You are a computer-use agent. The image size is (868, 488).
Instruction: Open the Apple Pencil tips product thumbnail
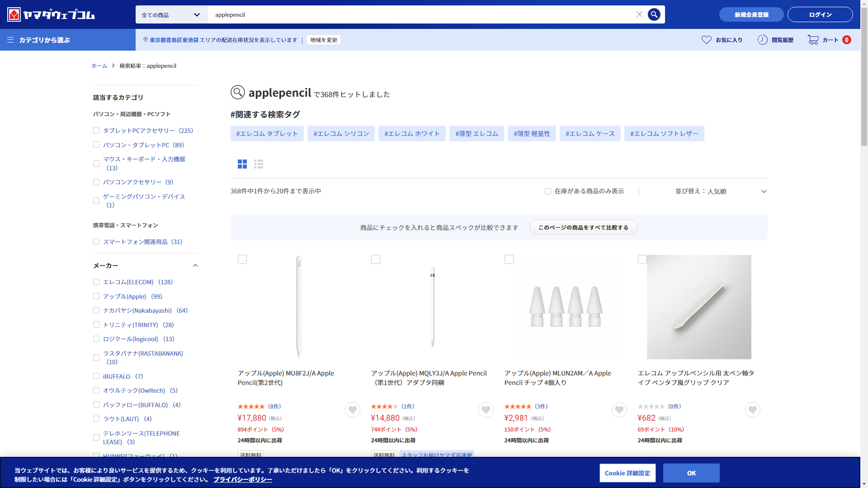(565, 307)
